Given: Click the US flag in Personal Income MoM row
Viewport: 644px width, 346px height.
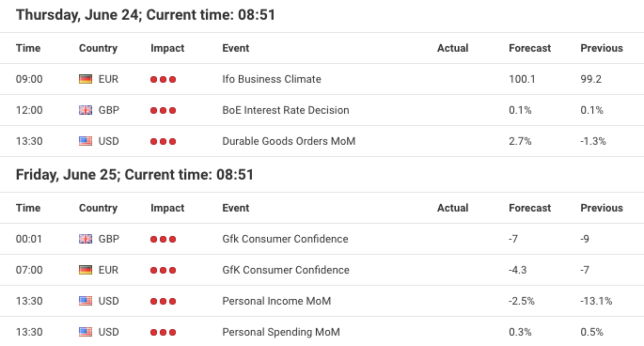Looking at the screenshot, I should pyautogui.click(x=86, y=301).
